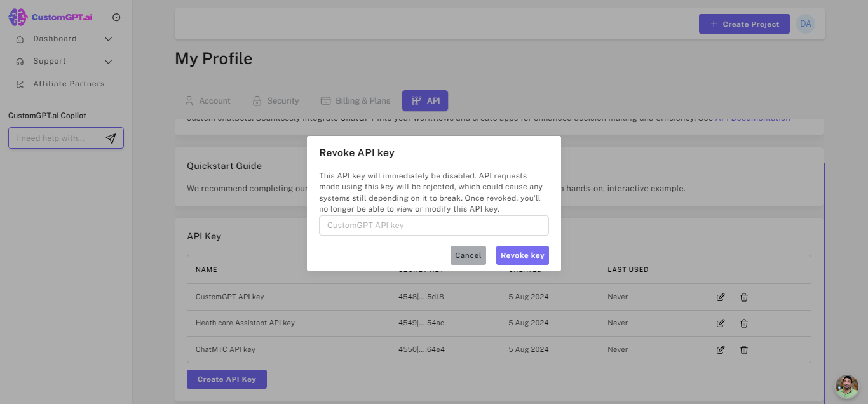The height and width of the screenshot is (404, 868).
Task: Edit the CustomGPT API key name
Action: [x=721, y=297]
